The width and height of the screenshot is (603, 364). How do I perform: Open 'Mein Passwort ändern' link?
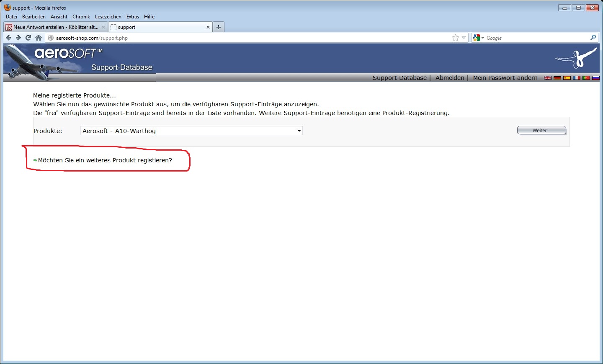click(505, 78)
